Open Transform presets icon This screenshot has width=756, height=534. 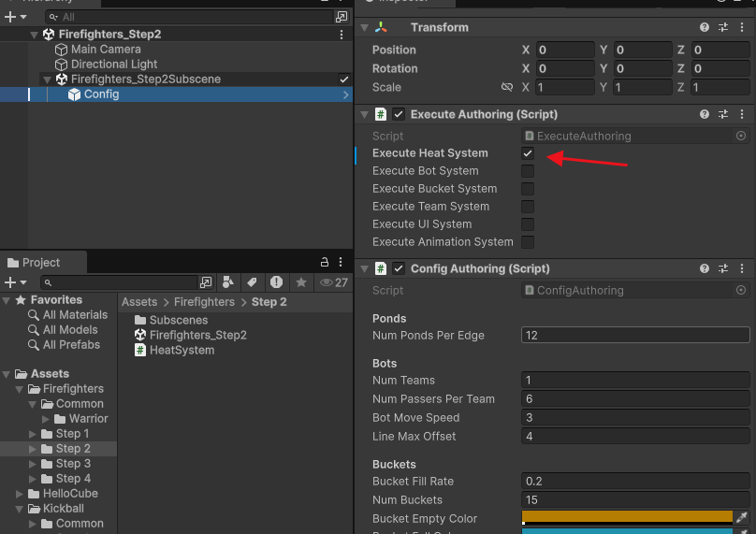pyautogui.click(x=723, y=27)
